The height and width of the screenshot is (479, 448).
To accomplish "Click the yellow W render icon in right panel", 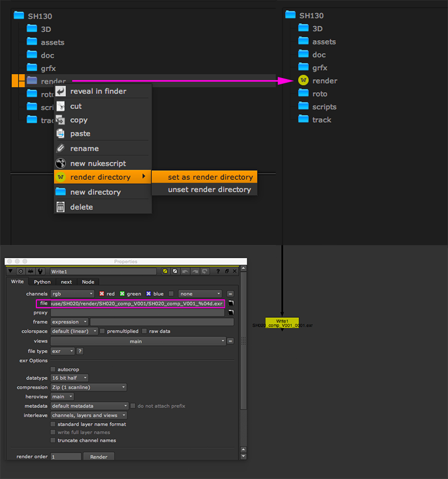I will [x=303, y=81].
